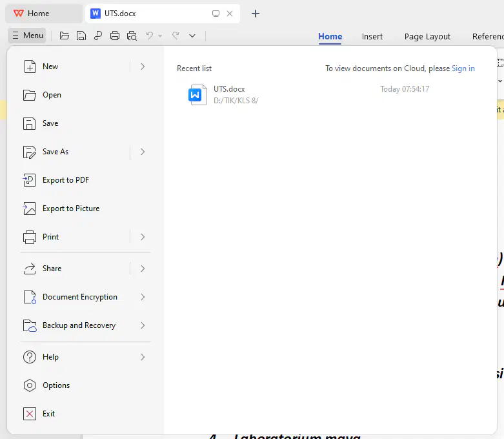Click the Export to Picture icon in menu
This screenshot has width=504, height=439.
(29, 209)
